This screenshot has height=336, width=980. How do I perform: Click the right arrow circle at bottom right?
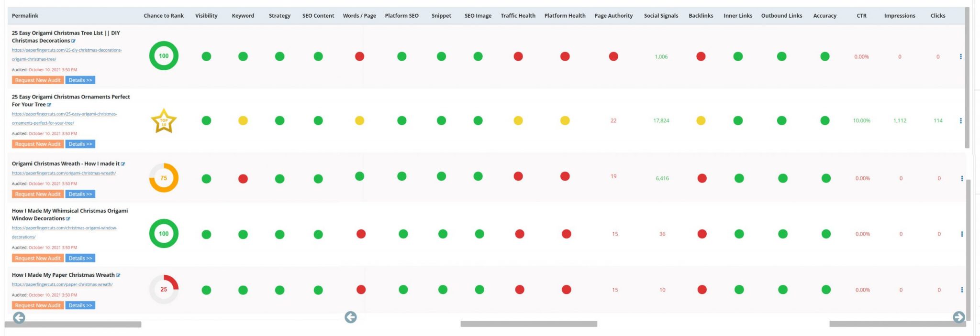(x=959, y=317)
